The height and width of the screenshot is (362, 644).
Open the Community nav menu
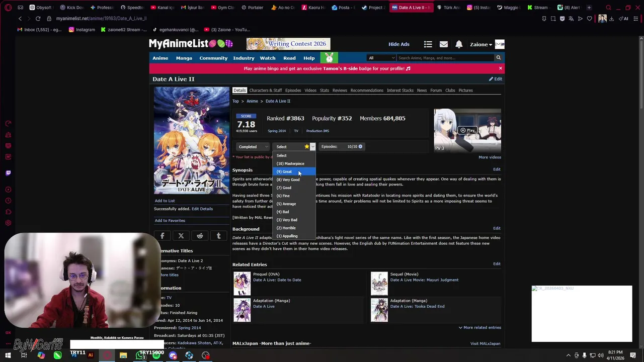tap(213, 58)
